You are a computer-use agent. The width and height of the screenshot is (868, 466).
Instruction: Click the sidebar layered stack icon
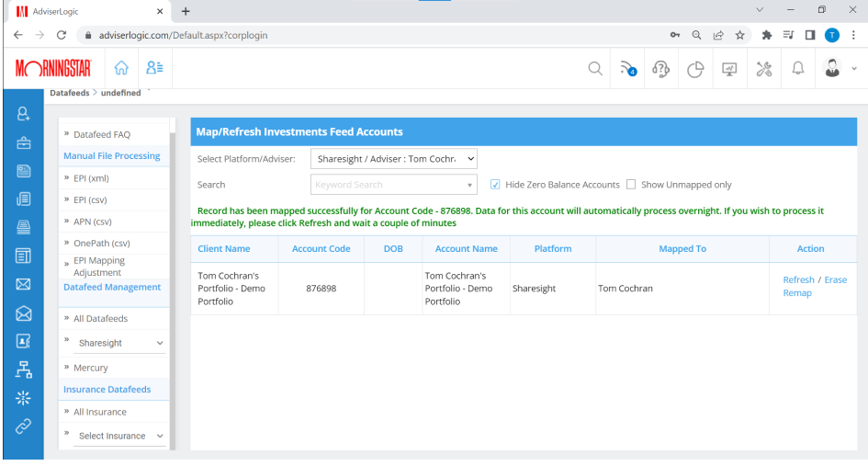coord(23,227)
